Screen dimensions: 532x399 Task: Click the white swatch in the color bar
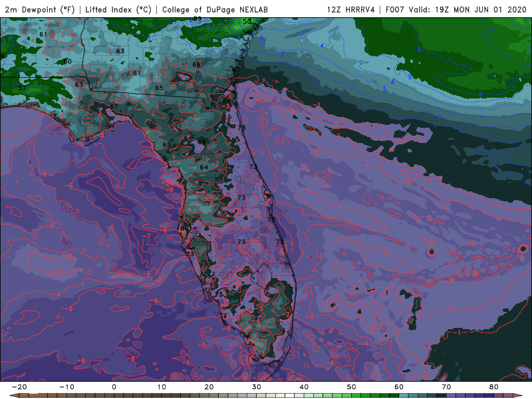point(290,396)
